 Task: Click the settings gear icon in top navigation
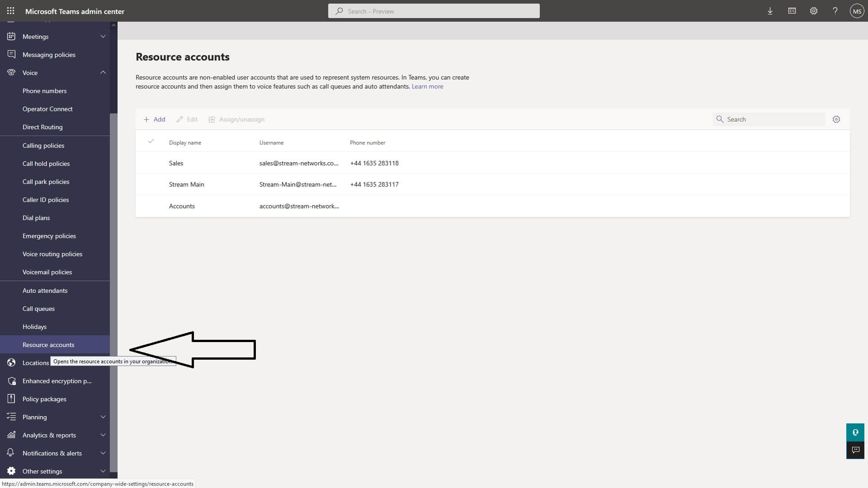click(813, 11)
